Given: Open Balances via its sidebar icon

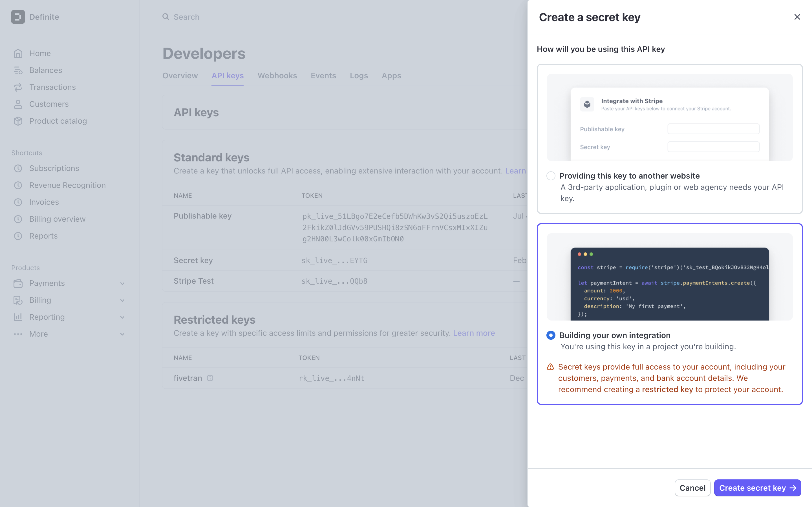Looking at the screenshot, I should (x=18, y=70).
